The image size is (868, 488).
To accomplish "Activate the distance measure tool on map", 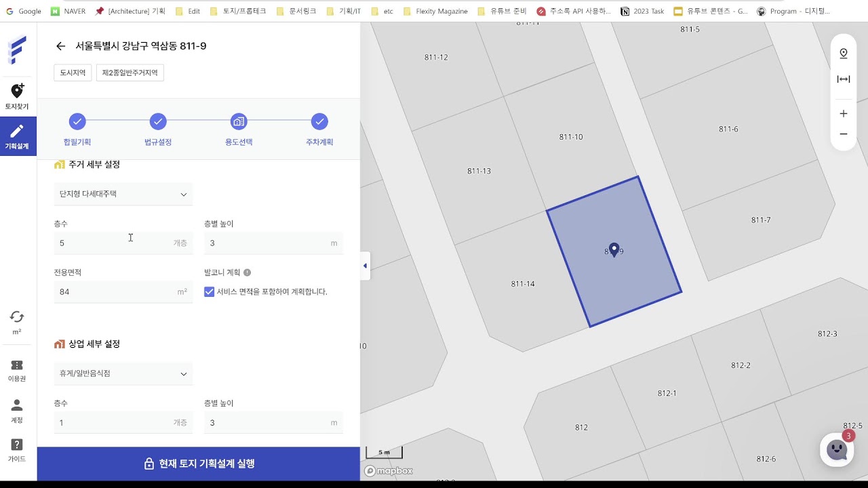I will tap(844, 79).
